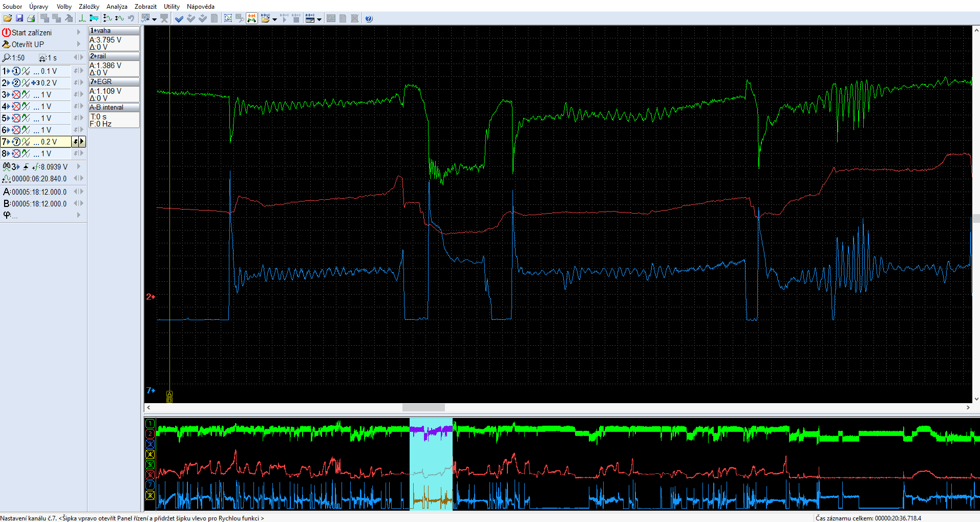This screenshot has width=980, height=522.
Task: Open dropdown arrow beside A:B:C folder icon
Action: pos(275,19)
